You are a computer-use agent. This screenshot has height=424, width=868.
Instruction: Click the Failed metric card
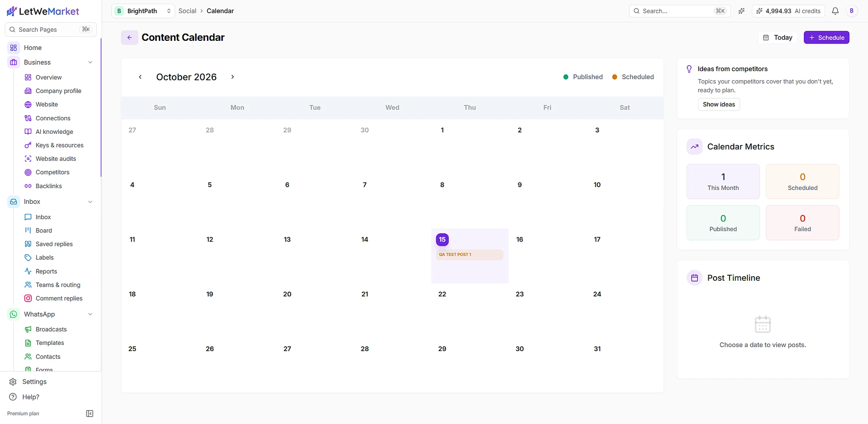[x=802, y=223]
